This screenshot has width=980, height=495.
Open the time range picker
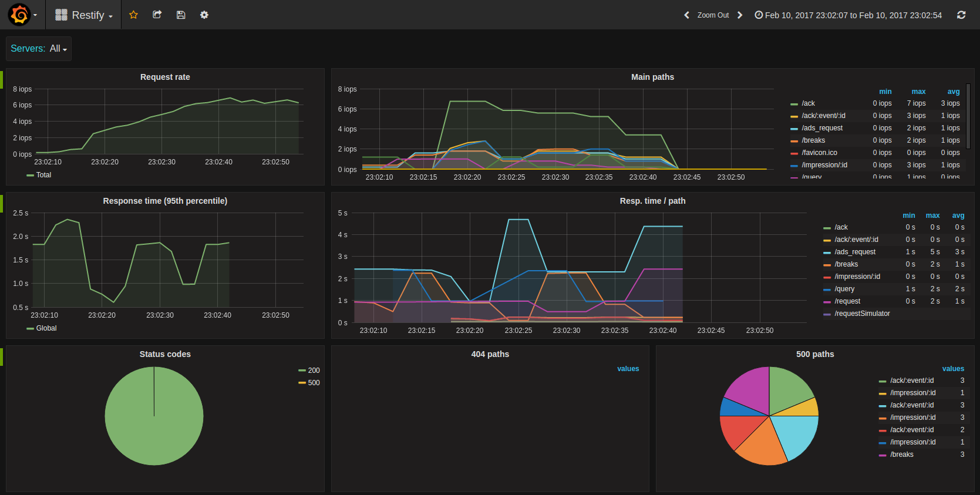click(x=848, y=15)
